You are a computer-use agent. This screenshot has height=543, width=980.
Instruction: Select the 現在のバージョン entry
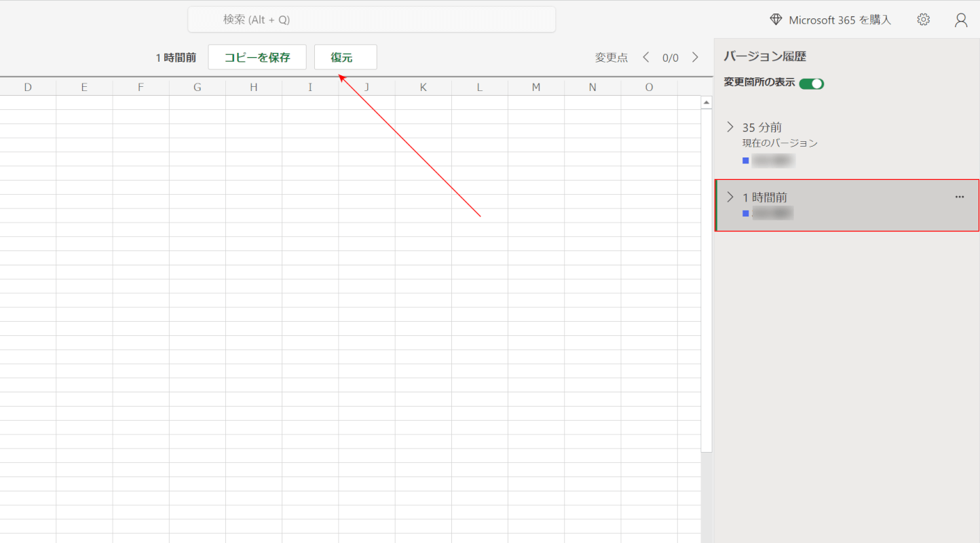780,143
